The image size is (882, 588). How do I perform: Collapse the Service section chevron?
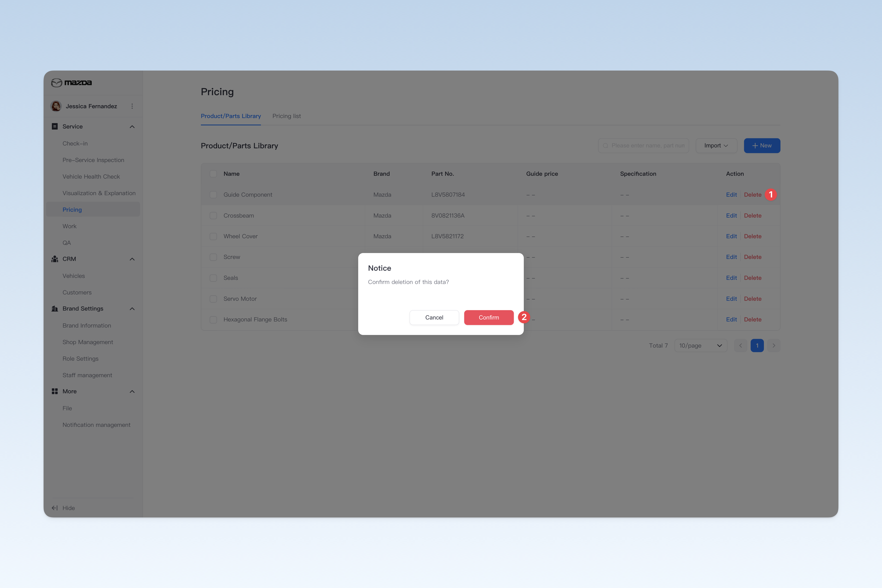coord(132,127)
